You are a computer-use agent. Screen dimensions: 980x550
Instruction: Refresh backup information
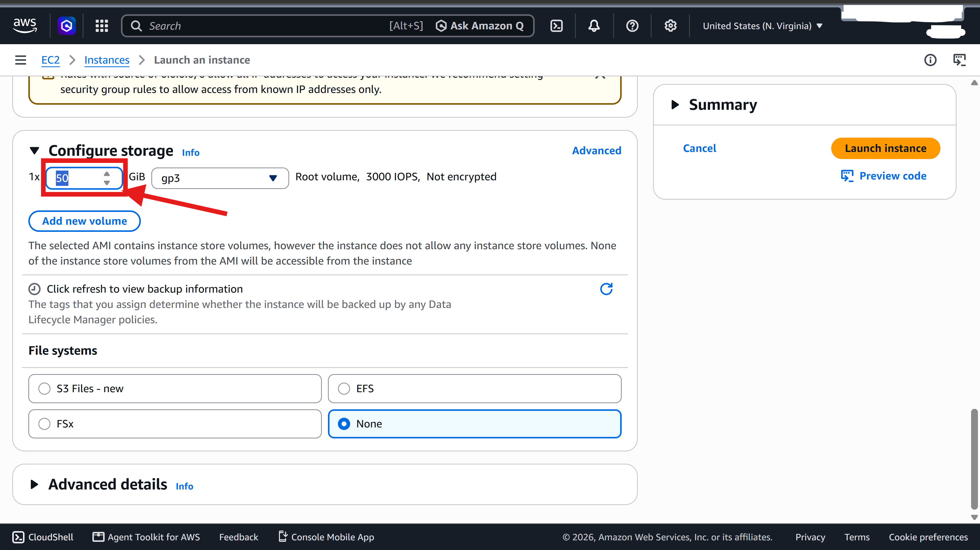pyautogui.click(x=606, y=289)
